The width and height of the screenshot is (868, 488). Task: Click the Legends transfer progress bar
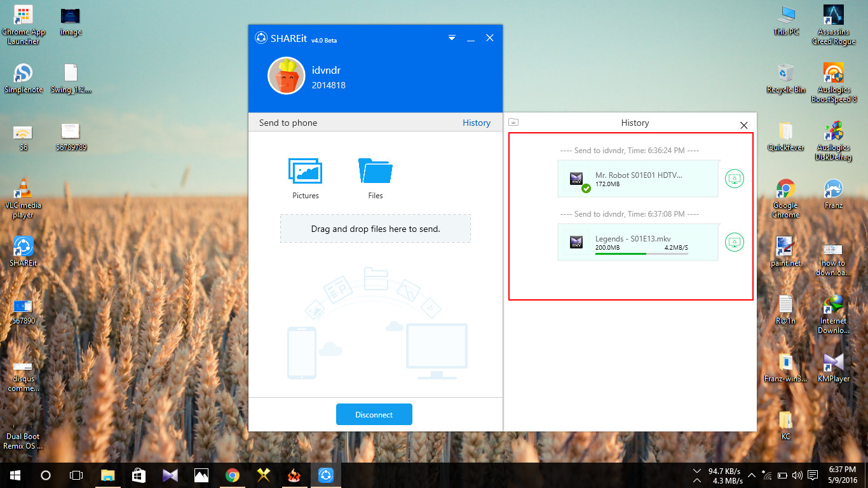642,254
